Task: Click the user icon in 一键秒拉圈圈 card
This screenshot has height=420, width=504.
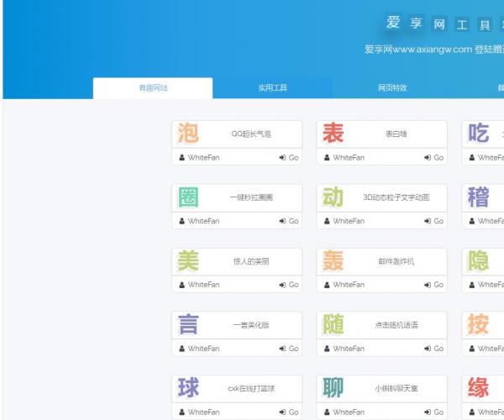Action: pyautogui.click(x=182, y=221)
